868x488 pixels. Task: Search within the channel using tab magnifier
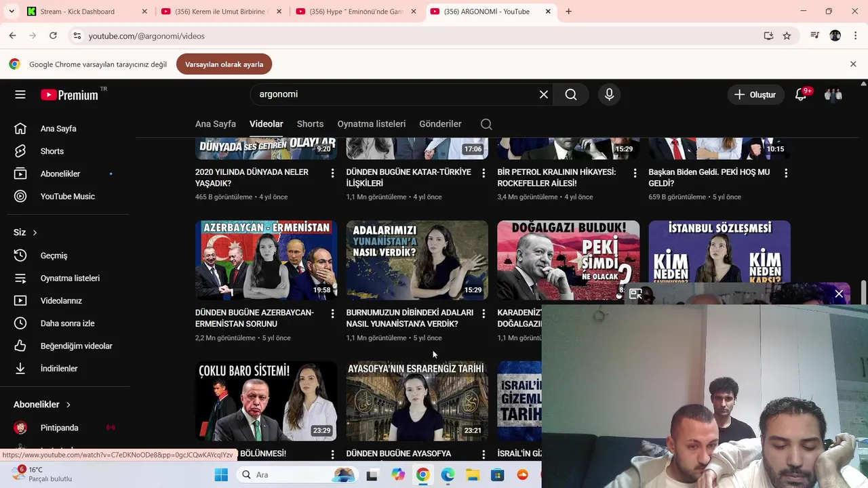click(x=486, y=124)
